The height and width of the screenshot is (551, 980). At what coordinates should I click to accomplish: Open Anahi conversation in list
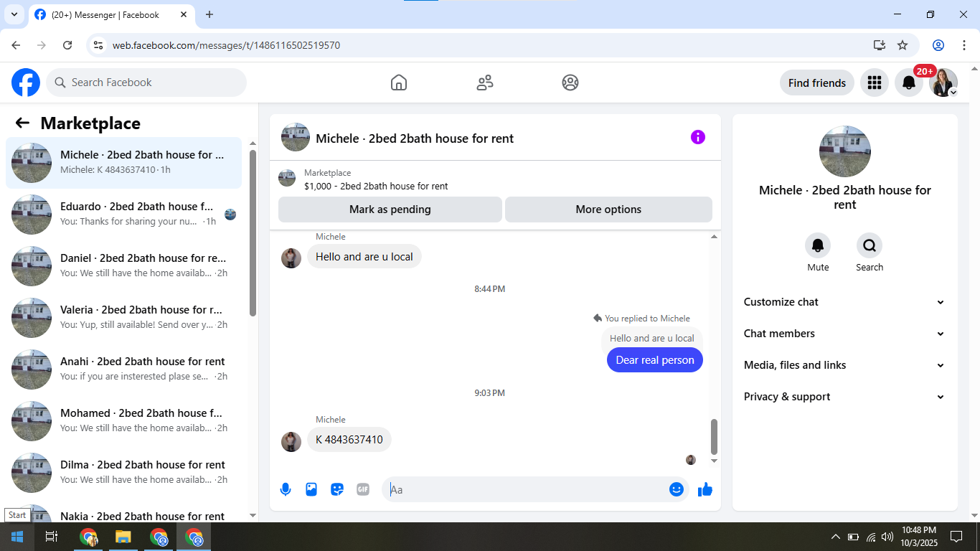coord(124,369)
